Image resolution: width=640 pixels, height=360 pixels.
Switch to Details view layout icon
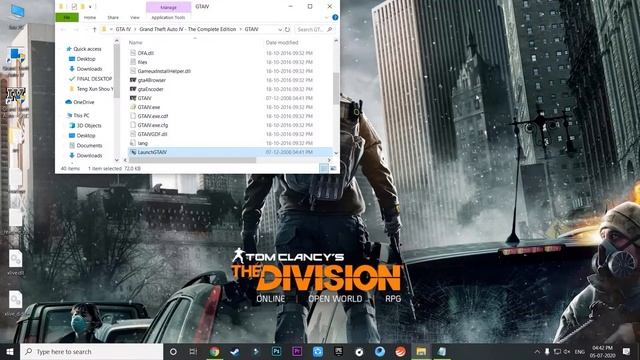(x=324, y=168)
